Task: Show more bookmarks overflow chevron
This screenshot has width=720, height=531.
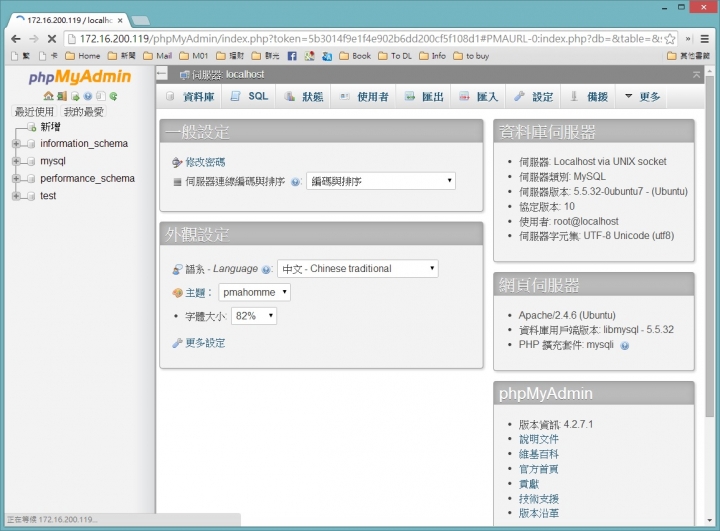Action: click(688, 39)
